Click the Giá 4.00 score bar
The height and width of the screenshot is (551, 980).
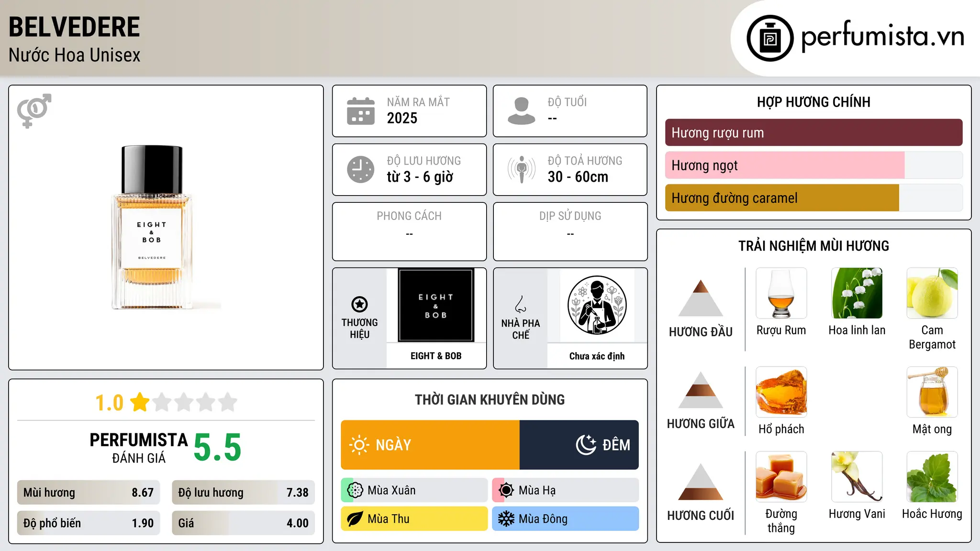(x=243, y=523)
